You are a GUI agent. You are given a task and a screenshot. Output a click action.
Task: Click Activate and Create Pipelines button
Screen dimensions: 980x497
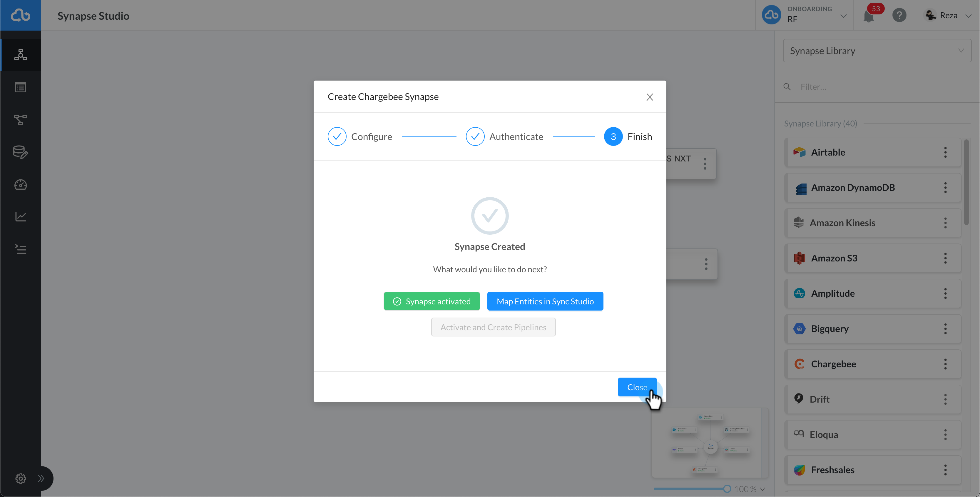click(x=493, y=327)
